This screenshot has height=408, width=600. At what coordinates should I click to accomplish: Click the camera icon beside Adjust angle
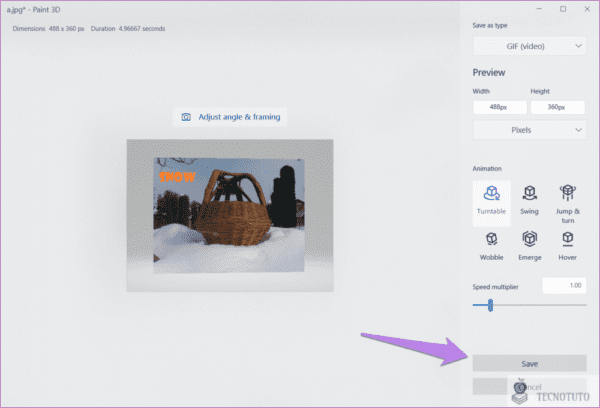pos(186,117)
